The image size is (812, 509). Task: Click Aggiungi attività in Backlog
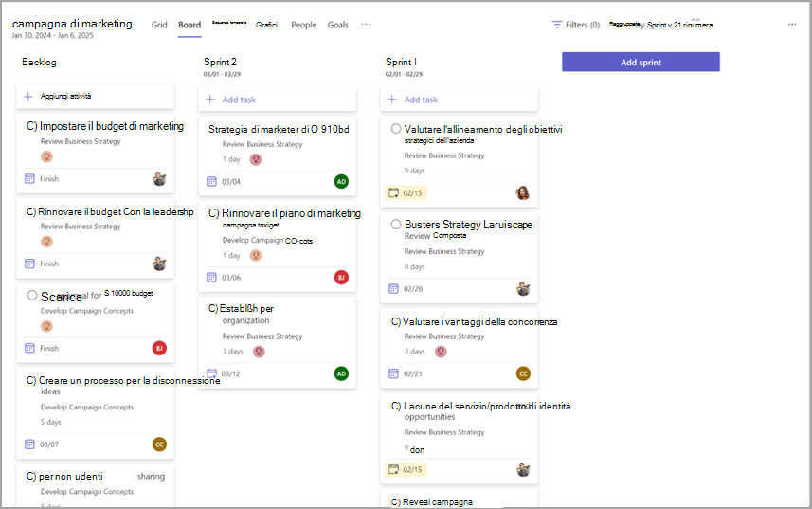click(x=96, y=97)
